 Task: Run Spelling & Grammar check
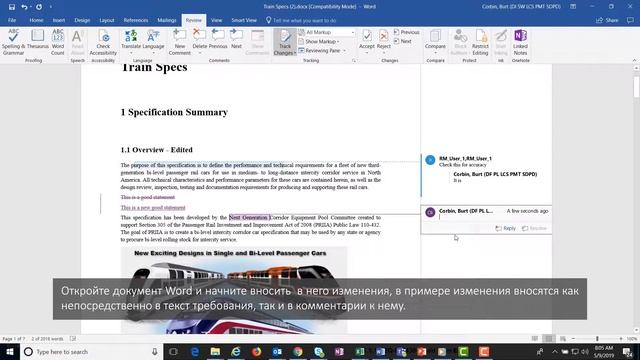pos(13,42)
